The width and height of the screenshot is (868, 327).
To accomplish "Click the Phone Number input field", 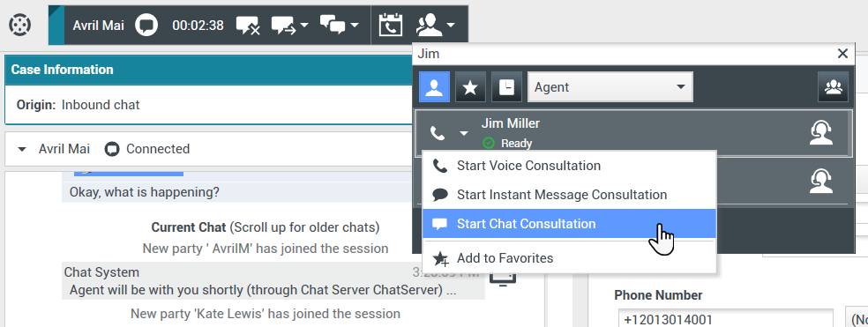I will pyautogui.click(x=725, y=319).
